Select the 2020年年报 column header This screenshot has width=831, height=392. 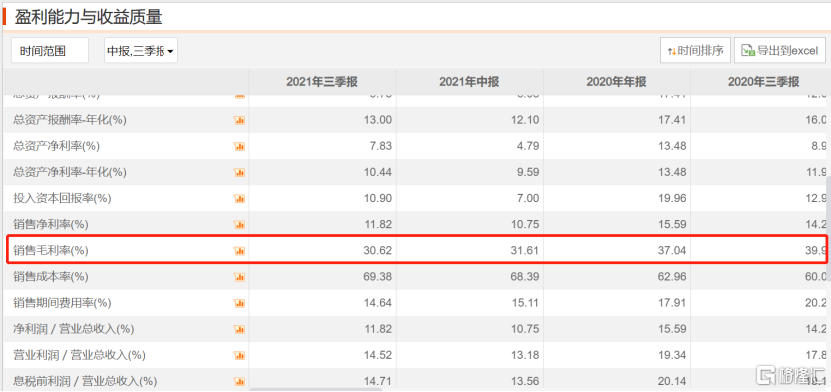point(616,82)
